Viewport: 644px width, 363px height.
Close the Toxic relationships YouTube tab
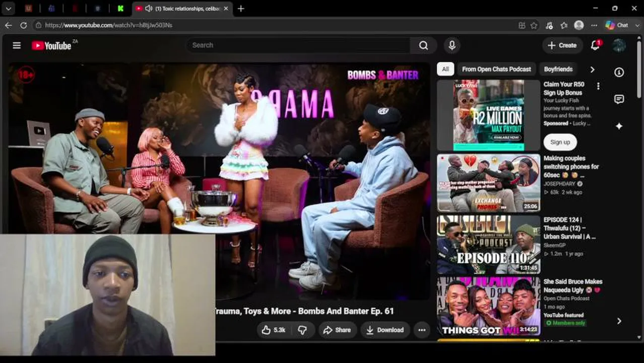tap(226, 9)
